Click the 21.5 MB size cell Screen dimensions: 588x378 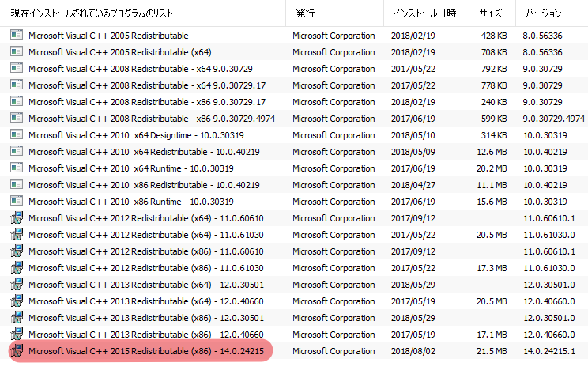pos(492,351)
